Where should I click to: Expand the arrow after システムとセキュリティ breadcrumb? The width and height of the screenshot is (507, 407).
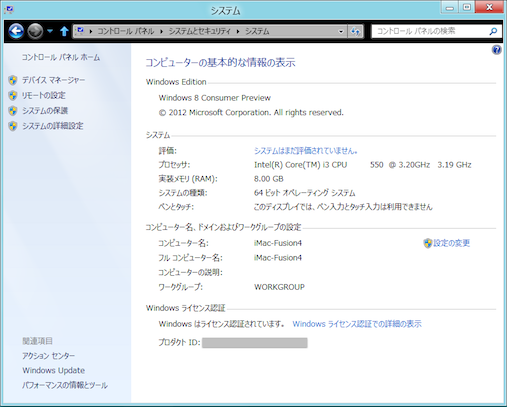pyautogui.click(x=238, y=31)
